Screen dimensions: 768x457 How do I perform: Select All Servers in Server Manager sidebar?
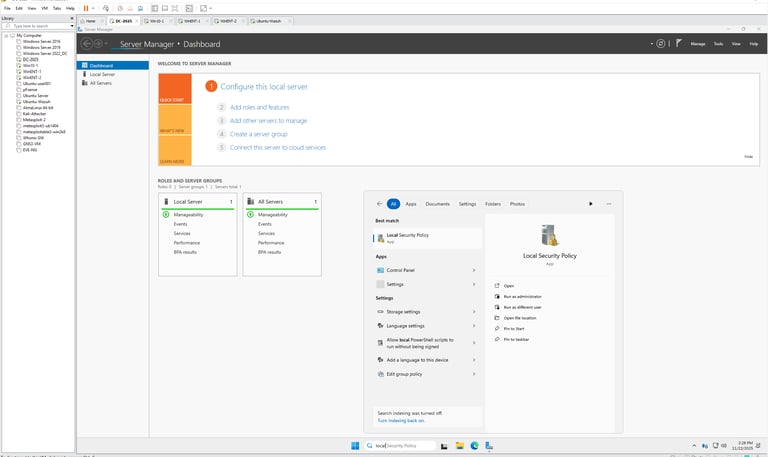(113, 83)
